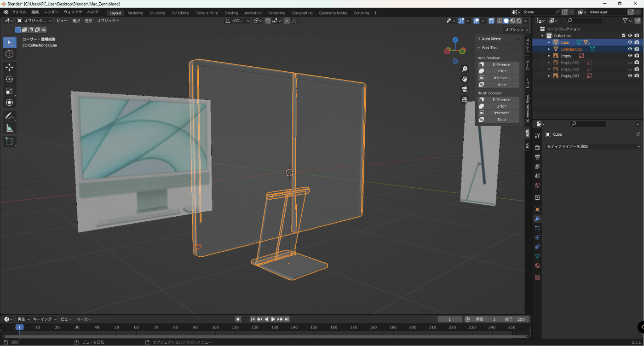Viewport: 644px width, 346px height.
Task: Pin the Cube properties panel
Action: pyautogui.click(x=638, y=134)
